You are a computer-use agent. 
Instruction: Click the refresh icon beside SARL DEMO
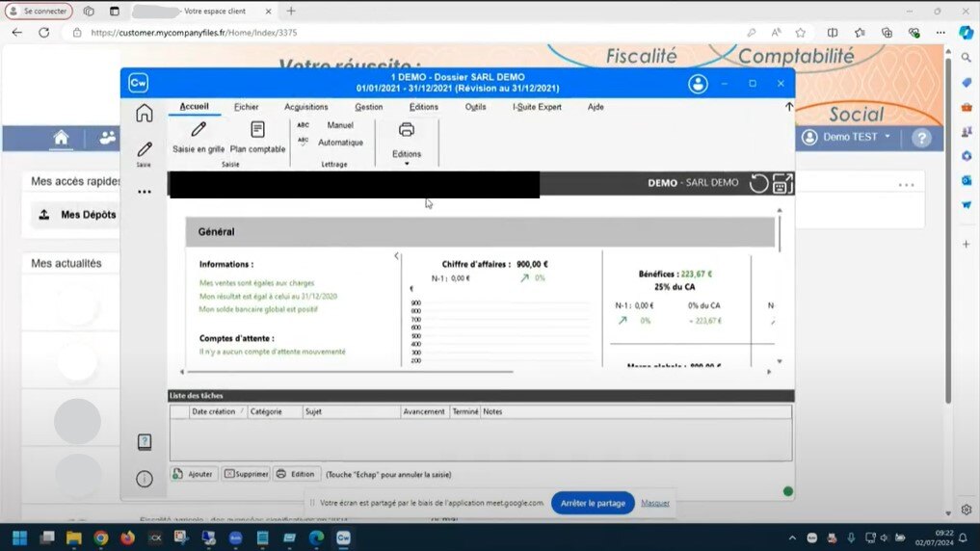pyautogui.click(x=759, y=183)
